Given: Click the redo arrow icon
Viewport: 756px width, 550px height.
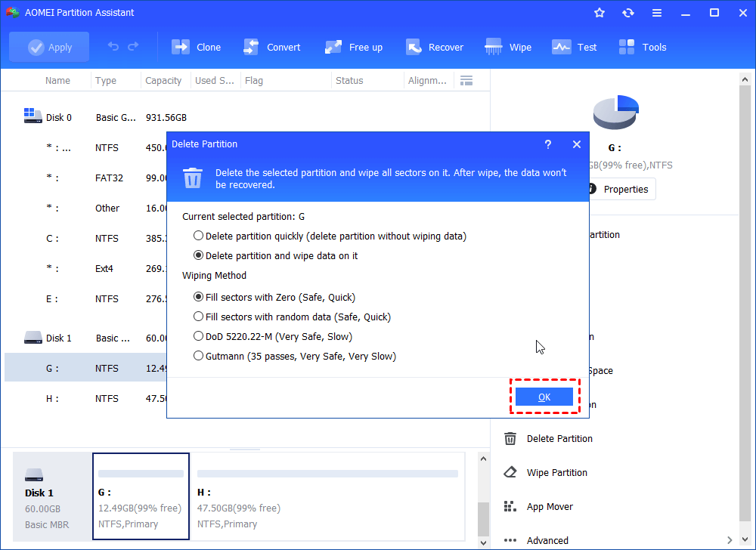Looking at the screenshot, I should [x=133, y=47].
